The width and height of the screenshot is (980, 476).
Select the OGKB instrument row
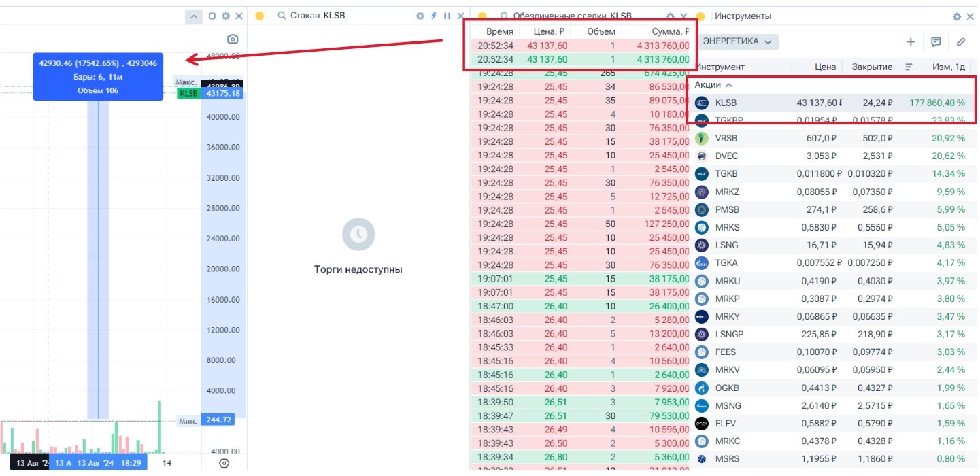[833, 388]
